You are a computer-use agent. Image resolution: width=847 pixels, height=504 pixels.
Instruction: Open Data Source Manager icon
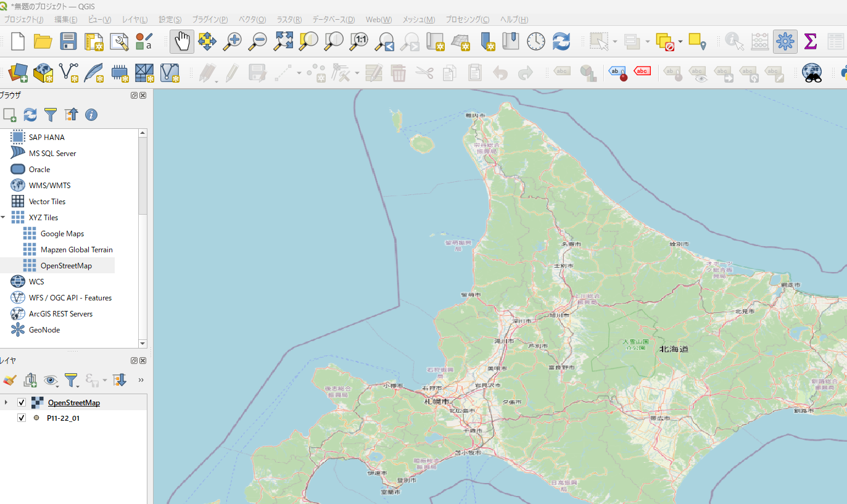18,73
